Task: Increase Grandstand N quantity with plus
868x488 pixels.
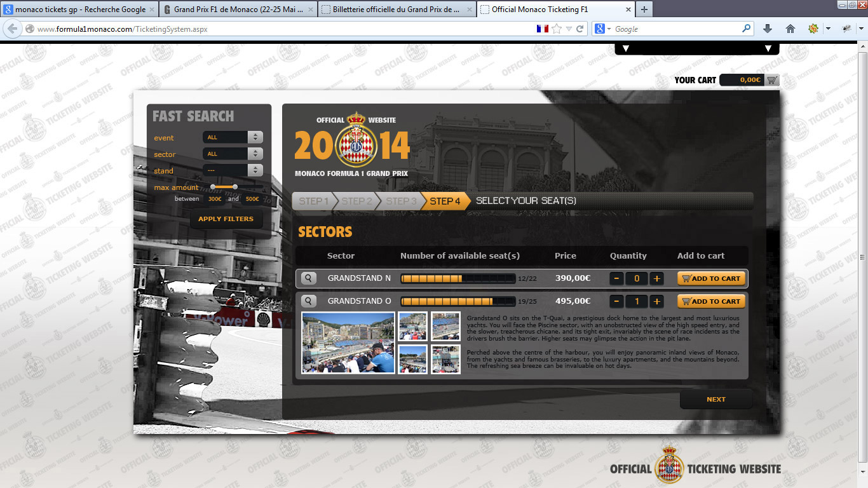Action: click(x=656, y=278)
